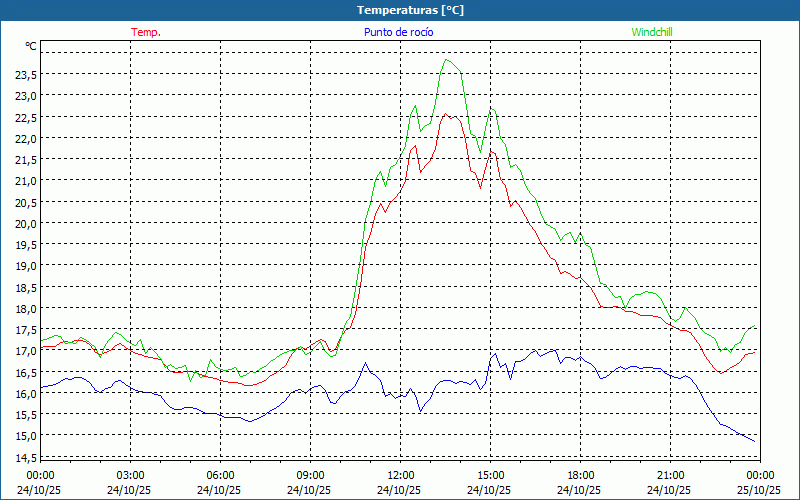Click the Temperaturas [°C] chart title

(410, 10)
